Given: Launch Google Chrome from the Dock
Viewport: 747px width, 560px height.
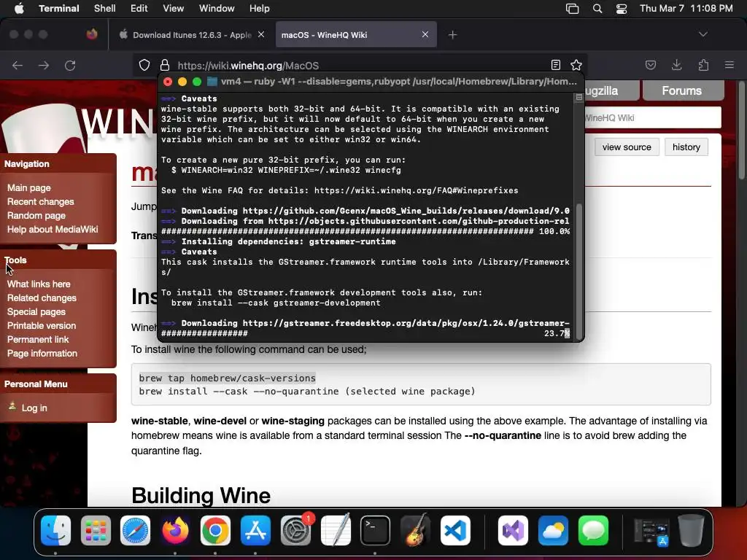Looking at the screenshot, I should click(x=215, y=531).
